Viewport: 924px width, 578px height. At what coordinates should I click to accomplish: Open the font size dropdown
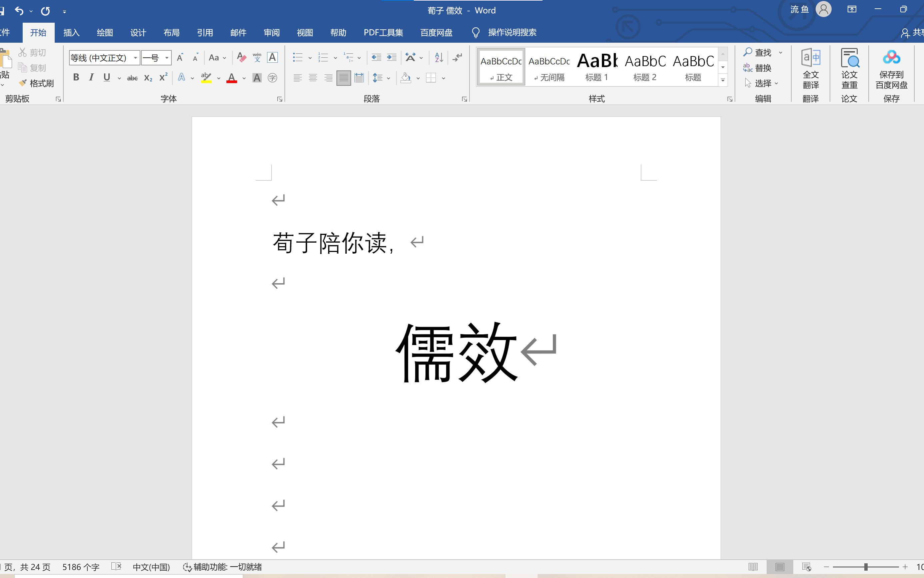[x=167, y=58]
